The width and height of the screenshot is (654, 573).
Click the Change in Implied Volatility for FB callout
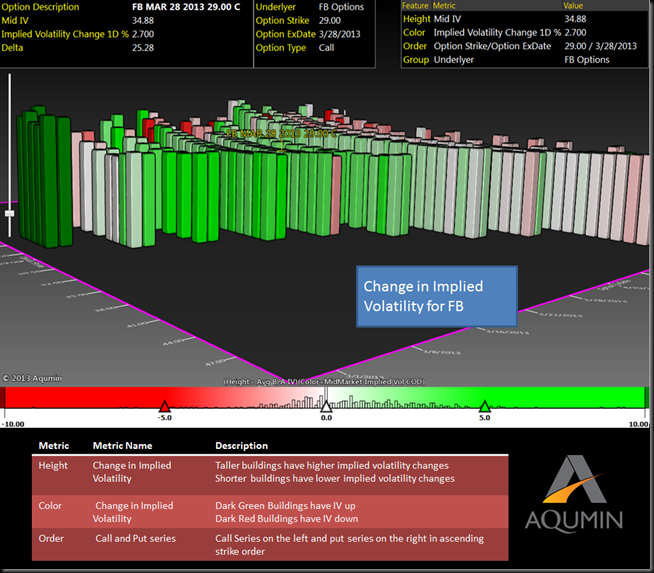[x=437, y=296]
